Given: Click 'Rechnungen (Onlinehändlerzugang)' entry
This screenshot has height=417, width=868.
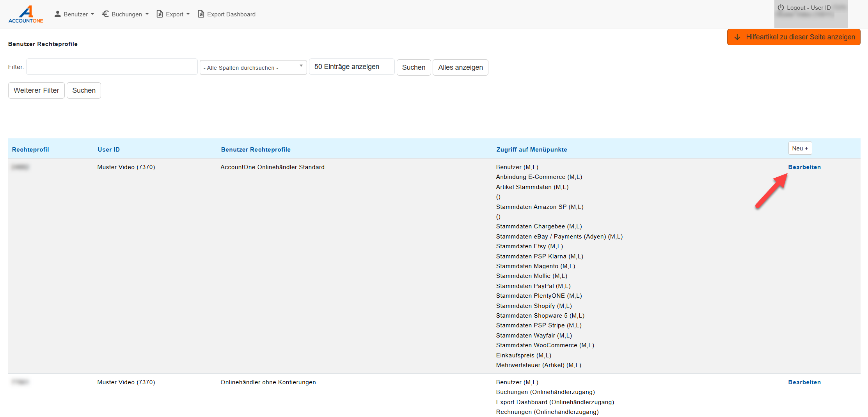Looking at the screenshot, I should click(x=547, y=412).
